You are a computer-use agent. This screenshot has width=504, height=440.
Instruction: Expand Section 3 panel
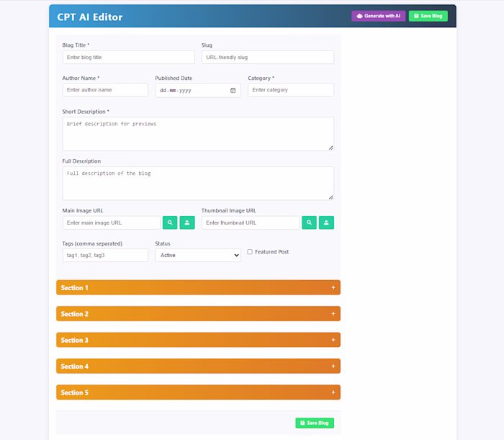tap(198, 340)
